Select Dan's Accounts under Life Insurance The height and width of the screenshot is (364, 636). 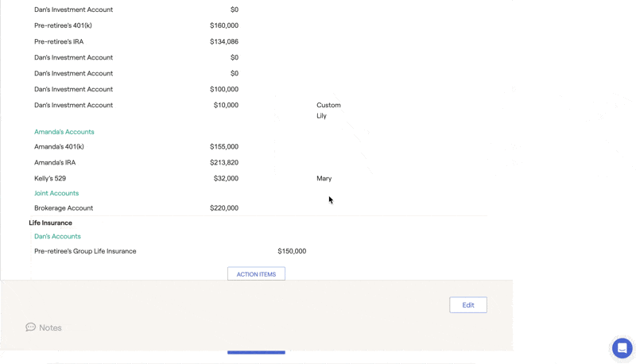[x=57, y=236]
